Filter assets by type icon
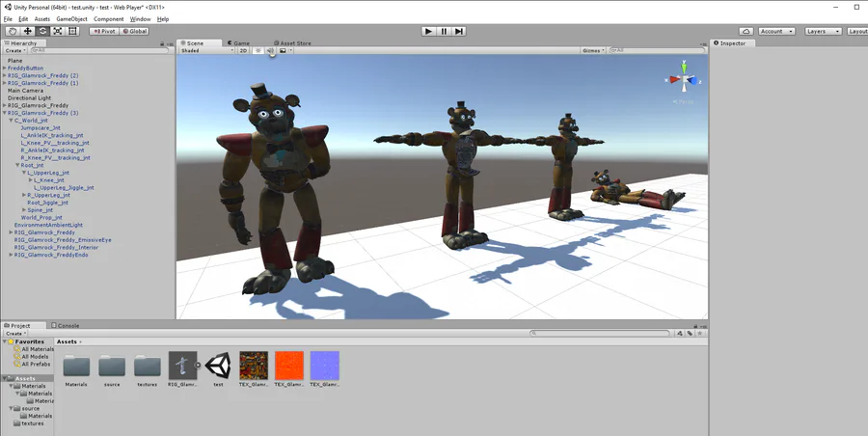 point(680,334)
